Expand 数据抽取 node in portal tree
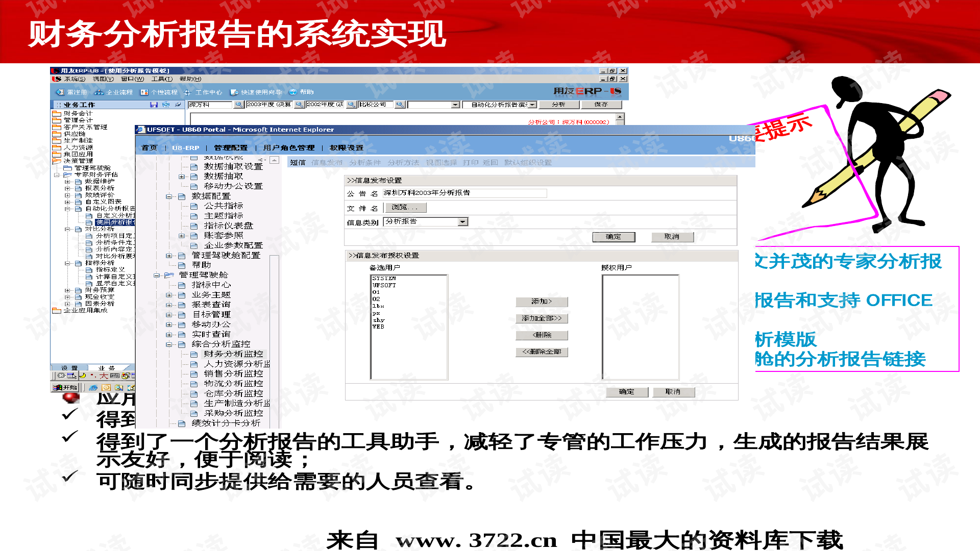The image size is (980, 551). point(181,177)
